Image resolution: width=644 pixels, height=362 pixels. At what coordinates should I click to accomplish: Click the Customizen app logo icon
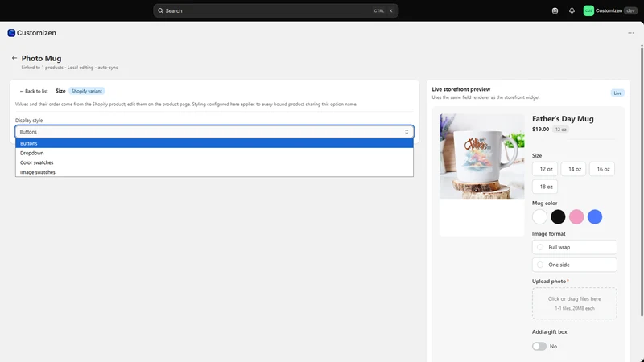click(x=11, y=33)
